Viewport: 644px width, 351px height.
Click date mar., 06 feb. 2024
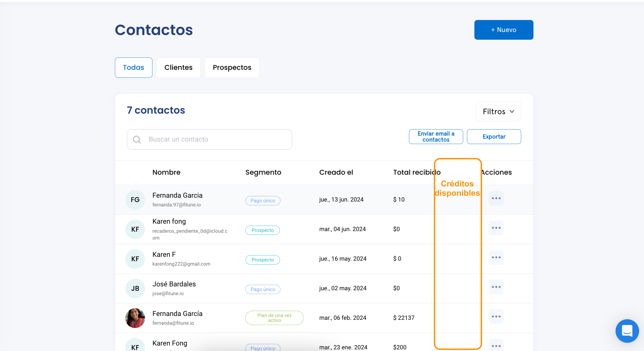343,318
